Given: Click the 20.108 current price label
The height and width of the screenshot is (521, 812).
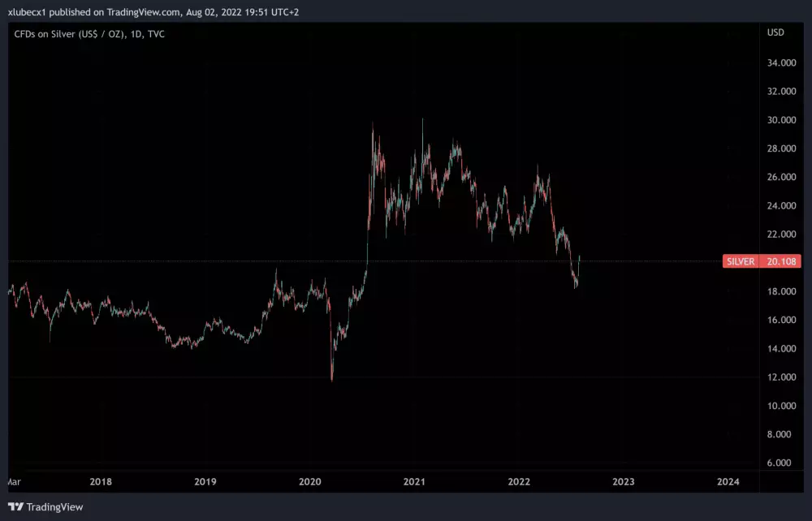Looking at the screenshot, I should (x=783, y=262).
